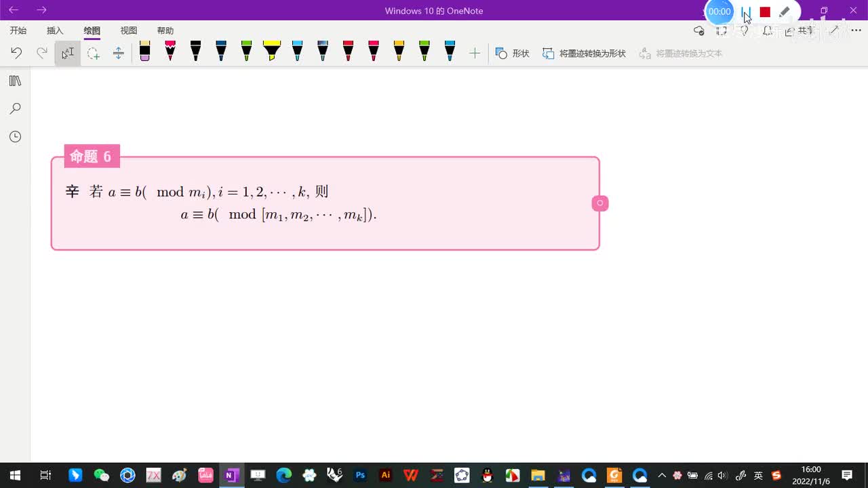Open the 绘图 tab

tap(92, 30)
